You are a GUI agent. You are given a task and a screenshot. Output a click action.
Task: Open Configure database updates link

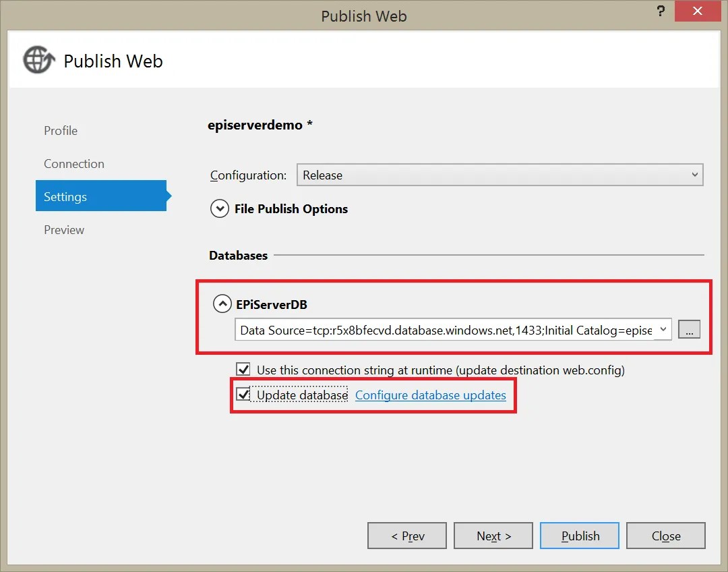tap(430, 395)
